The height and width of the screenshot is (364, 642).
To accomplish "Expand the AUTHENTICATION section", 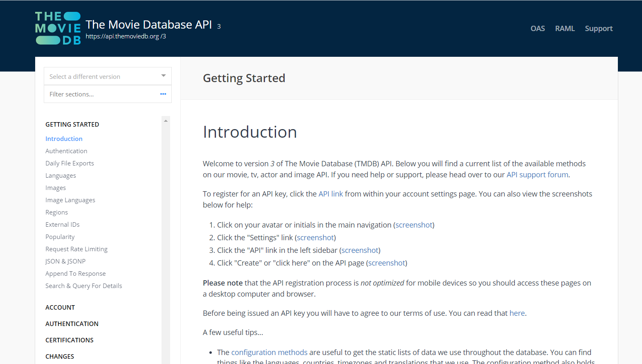I will point(72,324).
